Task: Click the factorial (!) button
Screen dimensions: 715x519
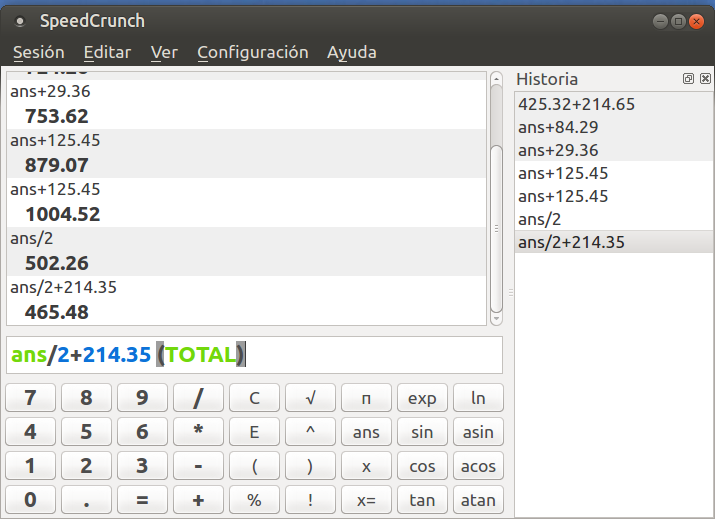Action: [311, 500]
